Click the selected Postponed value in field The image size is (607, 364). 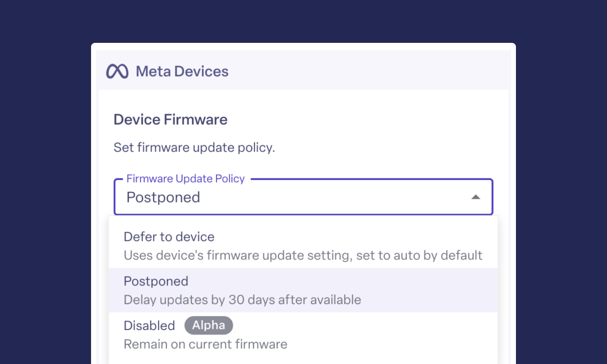click(163, 197)
